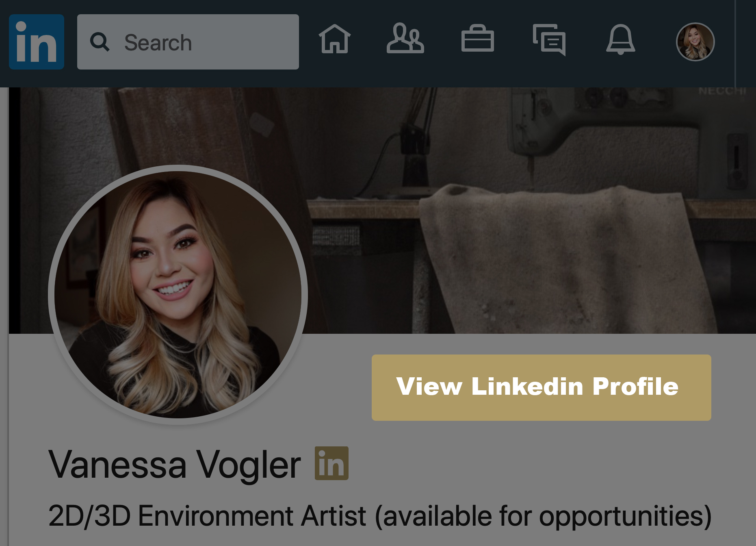Click the NECCHI label in the banner
This screenshot has height=546, width=756.
tap(722, 91)
